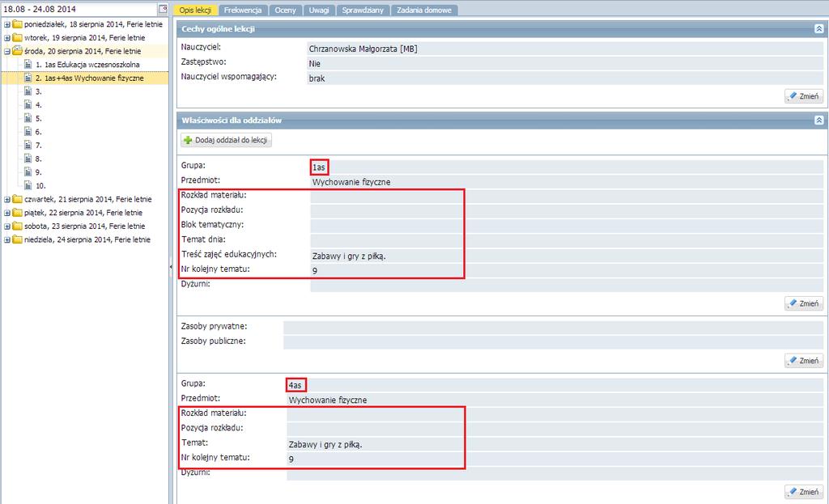Click the open środa, 20 sierpnia folder icon
The image size is (829, 504).
[x=17, y=51]
